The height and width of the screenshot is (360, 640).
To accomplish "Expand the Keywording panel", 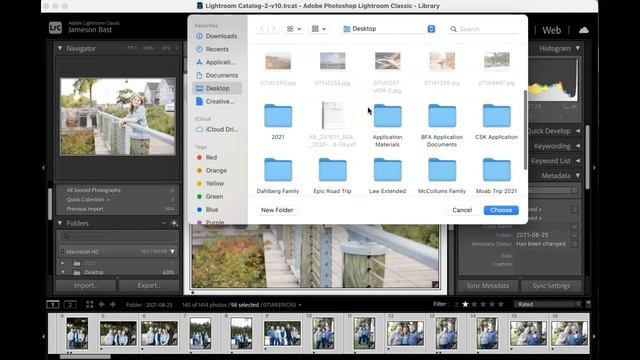I will click(x=578, y=146).
